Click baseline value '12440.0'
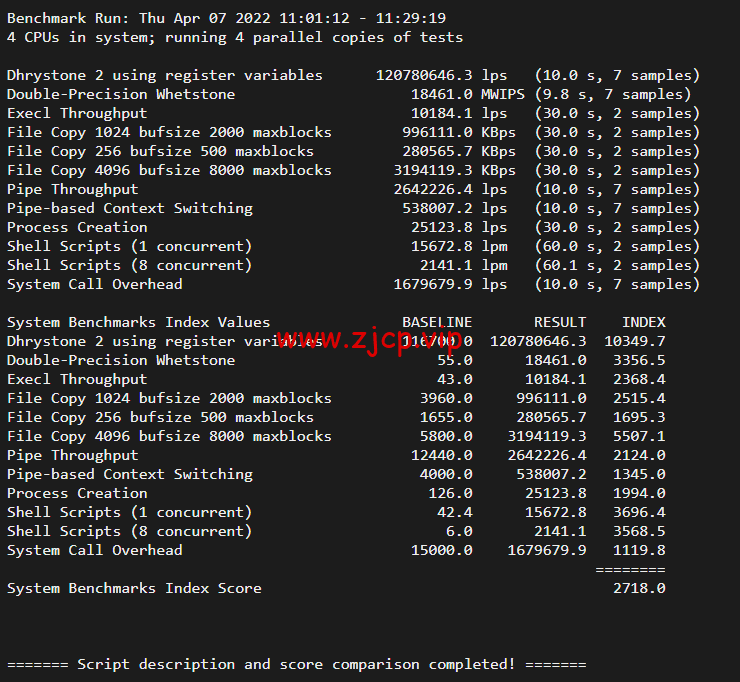 (x=441, y=455)
